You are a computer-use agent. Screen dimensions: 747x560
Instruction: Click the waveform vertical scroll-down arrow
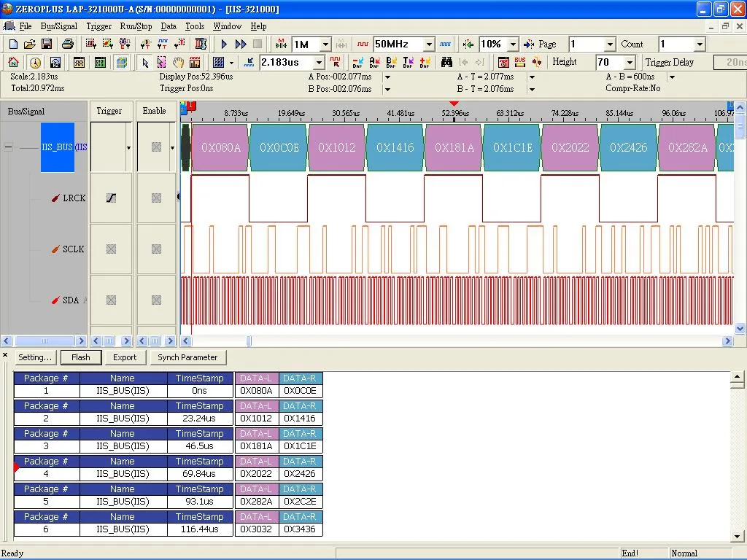[740, 328]
